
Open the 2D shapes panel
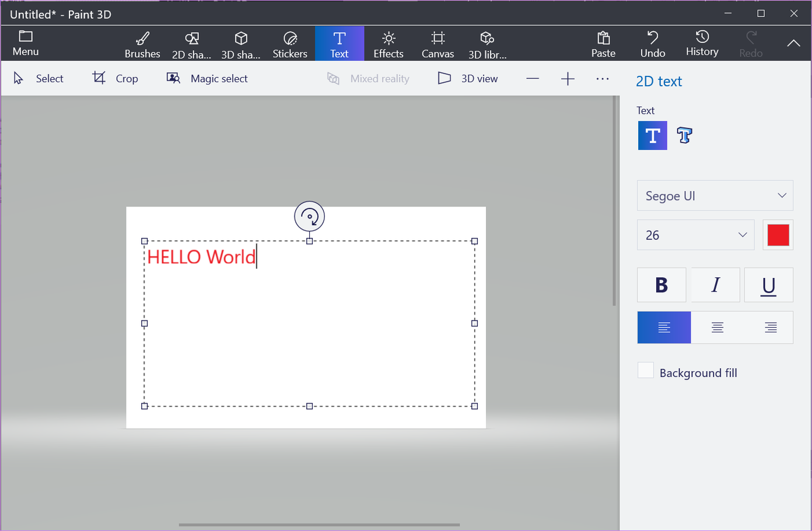[191, 43]
